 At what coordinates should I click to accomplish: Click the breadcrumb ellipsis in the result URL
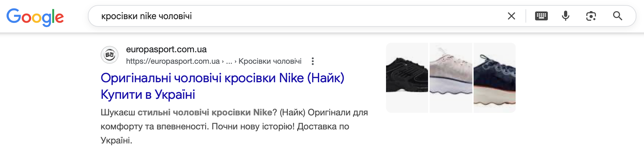(229, 61)
